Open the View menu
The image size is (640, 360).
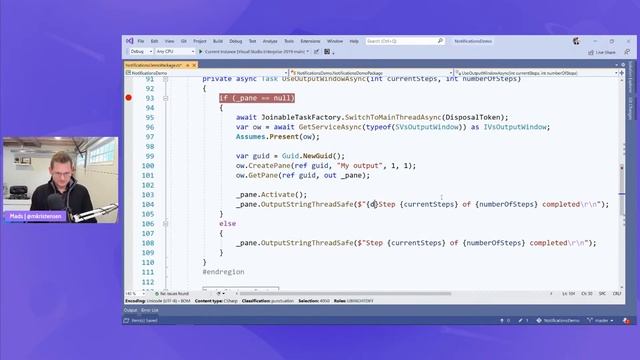coord(169,41)
